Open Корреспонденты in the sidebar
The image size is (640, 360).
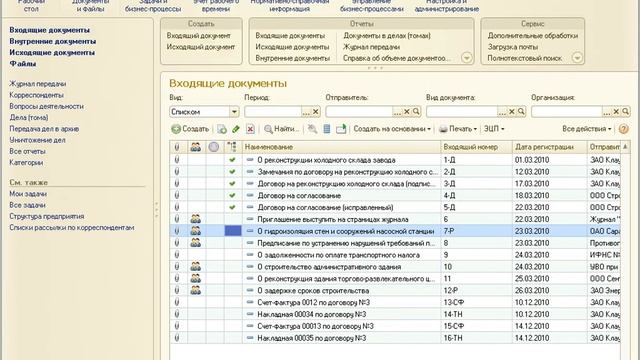click(x=36, y=95)
